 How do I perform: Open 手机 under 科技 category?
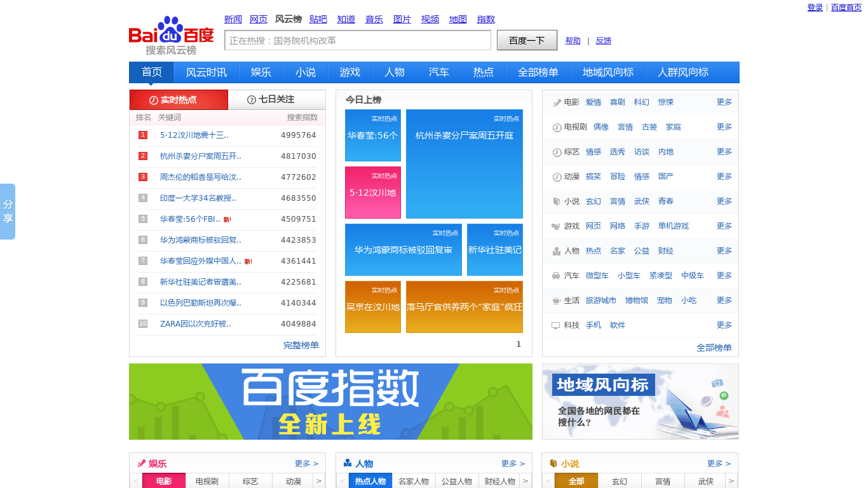coord(593,325)
